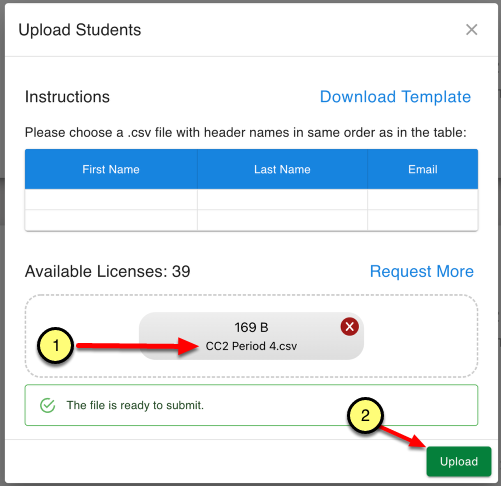Open the Download Template link

point(395,97)
